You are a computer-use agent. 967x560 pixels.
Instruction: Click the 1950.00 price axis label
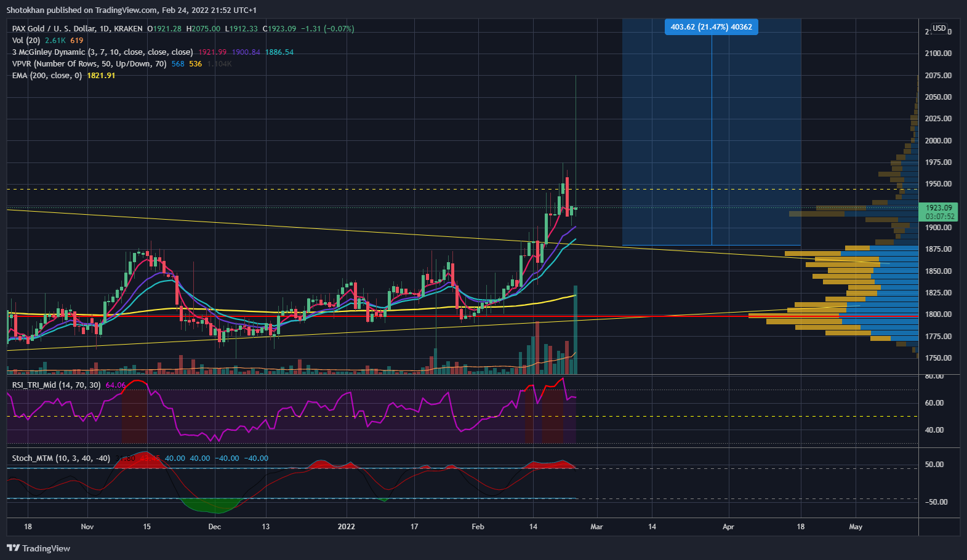pos(938,184)
